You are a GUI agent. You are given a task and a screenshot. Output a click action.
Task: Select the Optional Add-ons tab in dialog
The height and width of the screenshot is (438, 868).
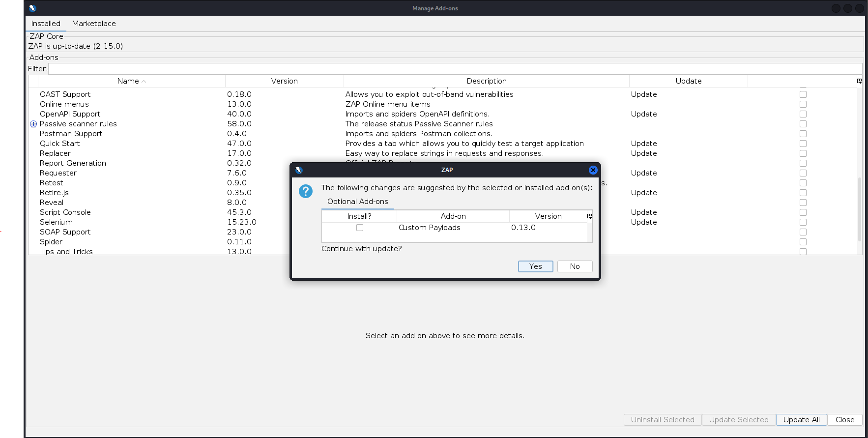pyautogui.click(x=358, y=202)
